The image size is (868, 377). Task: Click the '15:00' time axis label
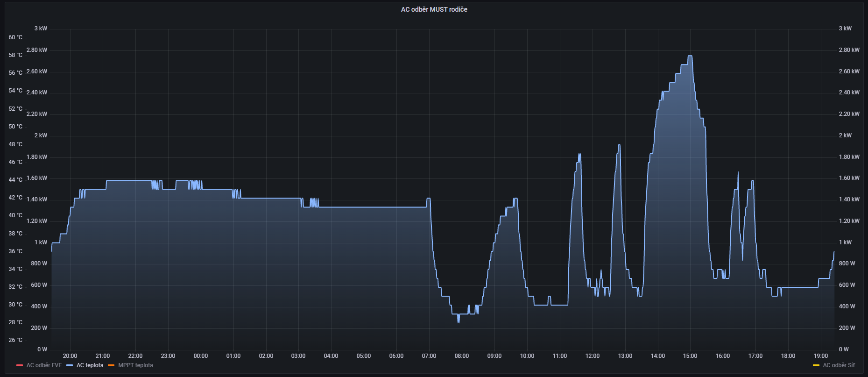click(690, 356)
